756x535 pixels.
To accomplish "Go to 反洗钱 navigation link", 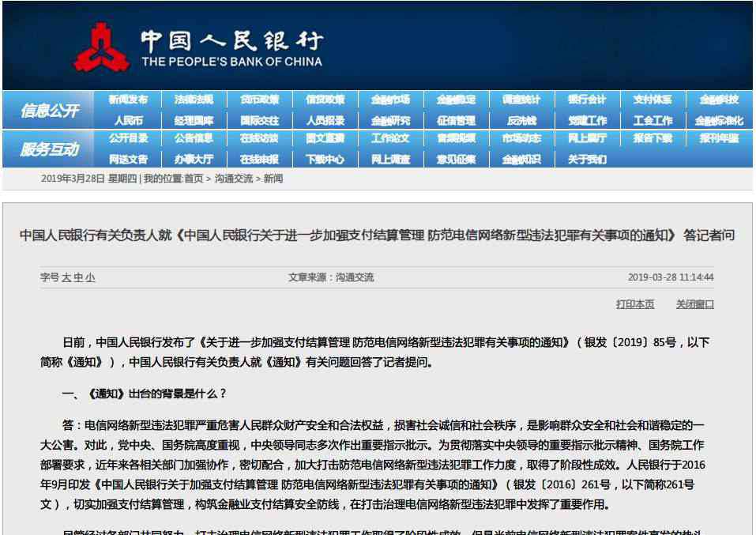I will tap(521, 121).
